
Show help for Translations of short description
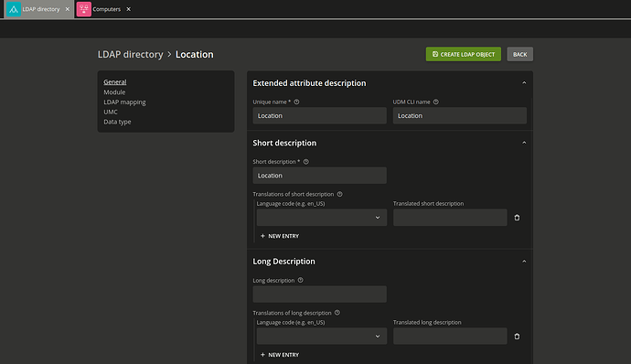point(339,194)
